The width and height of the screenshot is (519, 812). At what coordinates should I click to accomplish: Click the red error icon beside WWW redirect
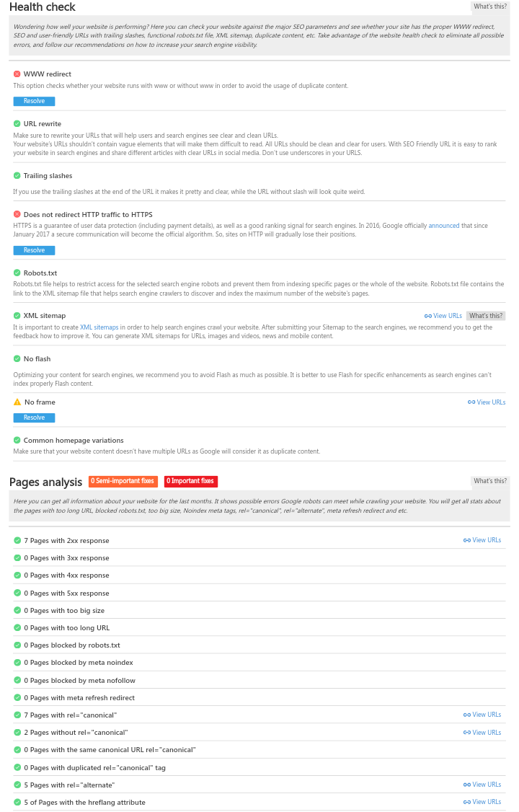pyautogui.click(x=17, y=74)
